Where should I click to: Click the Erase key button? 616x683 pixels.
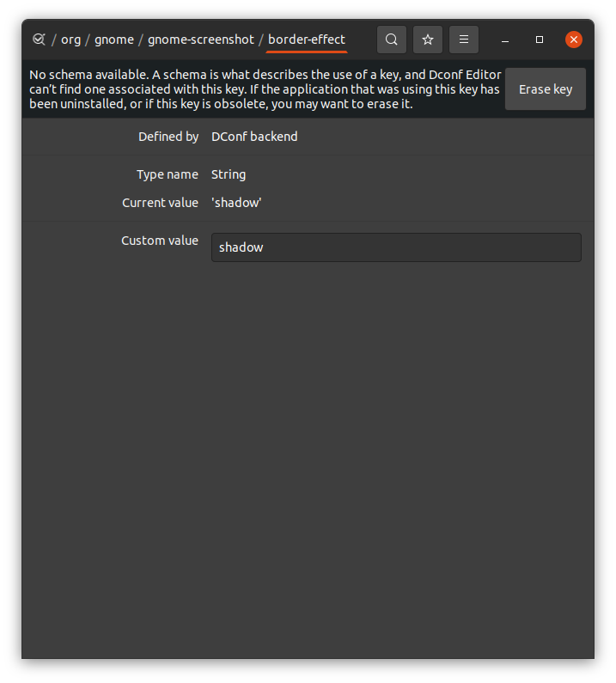click(546, 89)
